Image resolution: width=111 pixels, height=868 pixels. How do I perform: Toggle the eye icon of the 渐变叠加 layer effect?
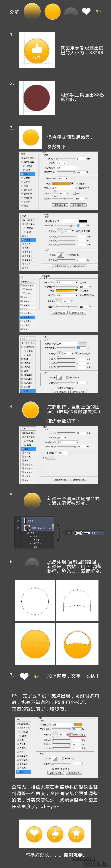click(31, 543)
